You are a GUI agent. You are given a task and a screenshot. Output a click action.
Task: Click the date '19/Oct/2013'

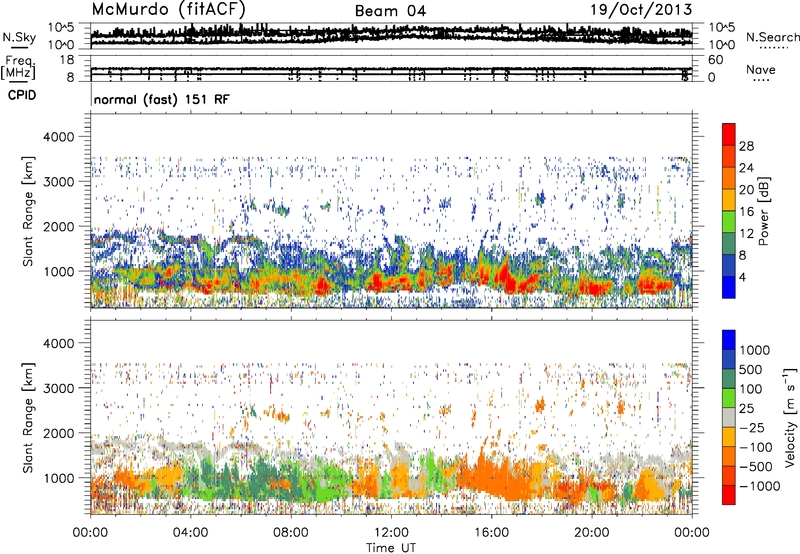641,10
